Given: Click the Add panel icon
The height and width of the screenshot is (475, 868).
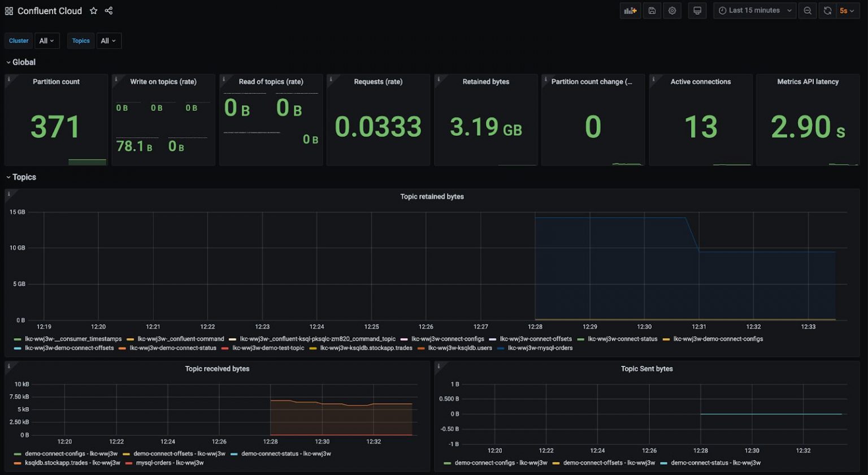Looking at the screenshot, I should pos(631,11).
